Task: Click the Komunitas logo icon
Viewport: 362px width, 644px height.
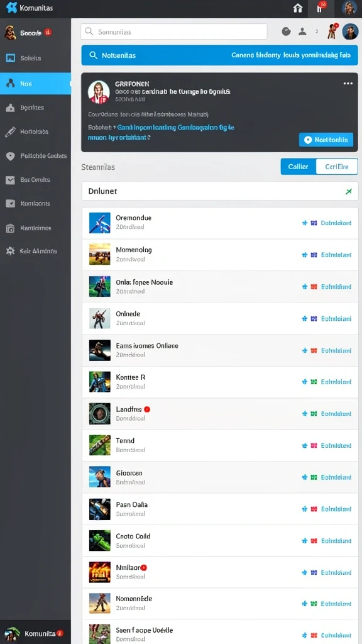Action: (x=11, y=8)
